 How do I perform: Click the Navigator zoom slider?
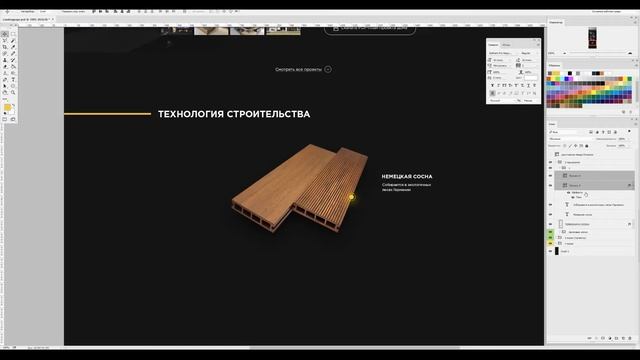tap(597, 53)
